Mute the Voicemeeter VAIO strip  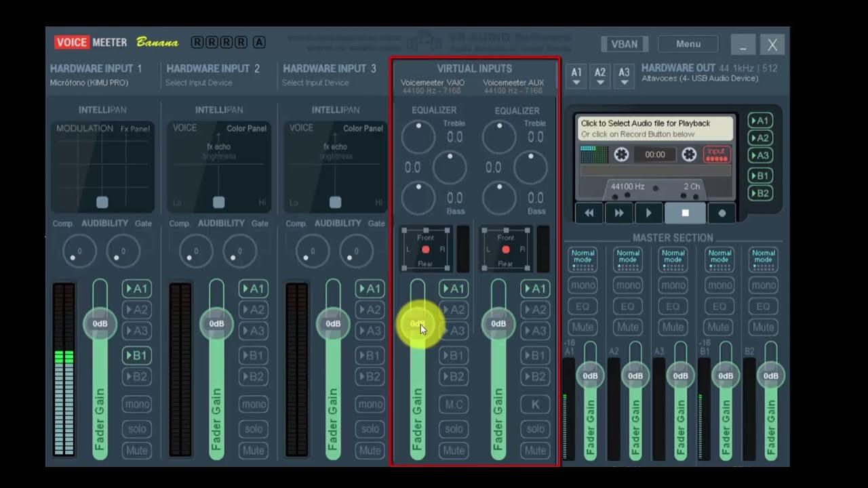coord(454,450)
